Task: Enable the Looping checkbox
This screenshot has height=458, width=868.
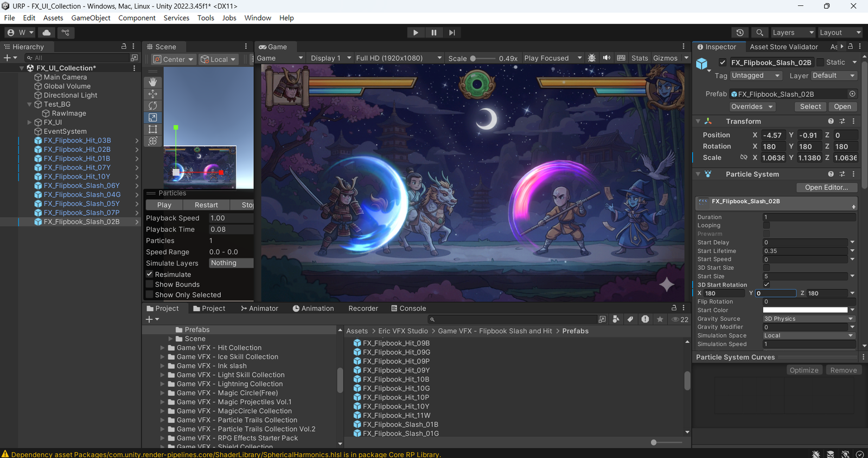Action: (x=766, y=225)
